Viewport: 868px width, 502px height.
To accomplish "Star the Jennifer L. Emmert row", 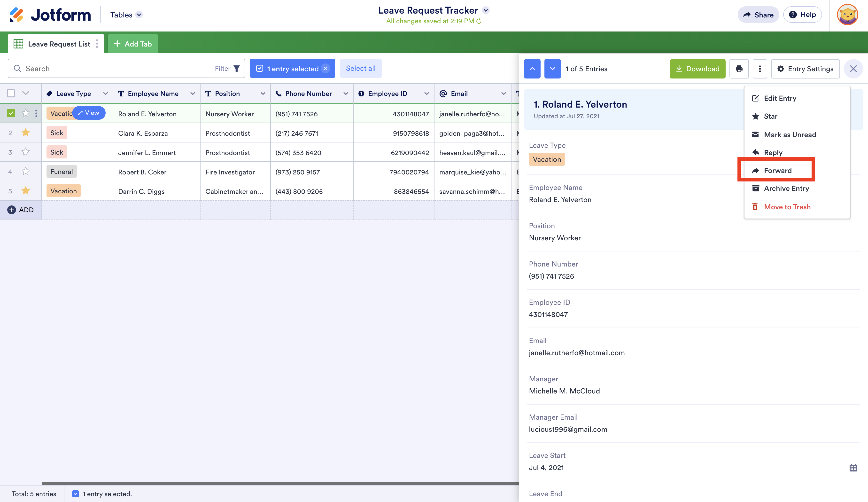I will point(25,152).
